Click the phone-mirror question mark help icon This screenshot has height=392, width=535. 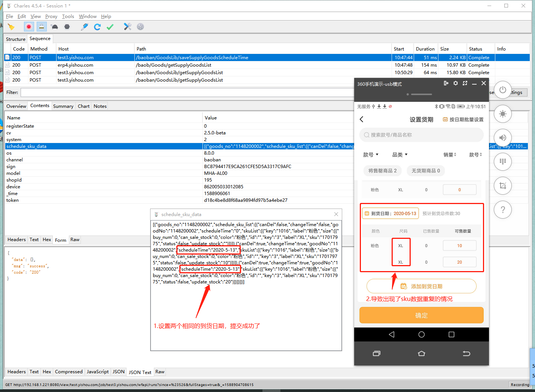[x=503, y=210]
